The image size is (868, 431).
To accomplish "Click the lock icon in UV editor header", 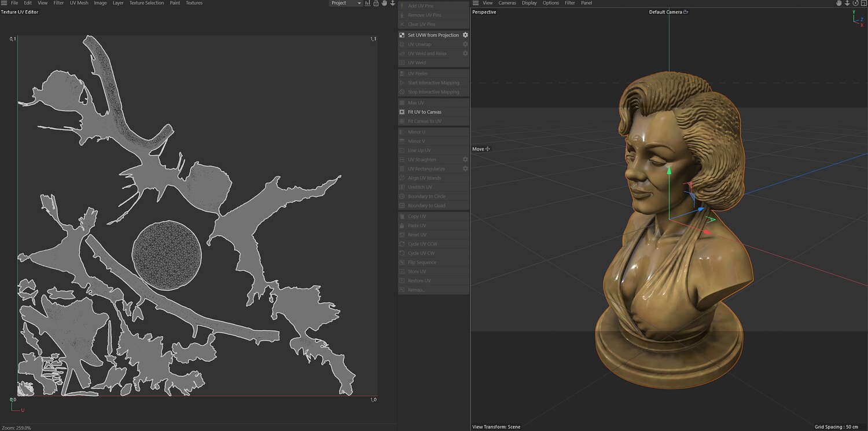I will coord(376,3).
